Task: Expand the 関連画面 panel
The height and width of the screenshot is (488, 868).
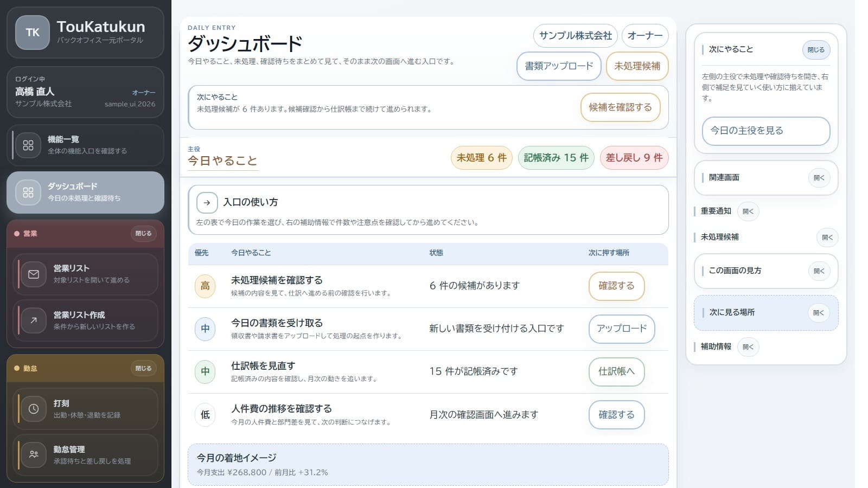Action: point(819,178)
